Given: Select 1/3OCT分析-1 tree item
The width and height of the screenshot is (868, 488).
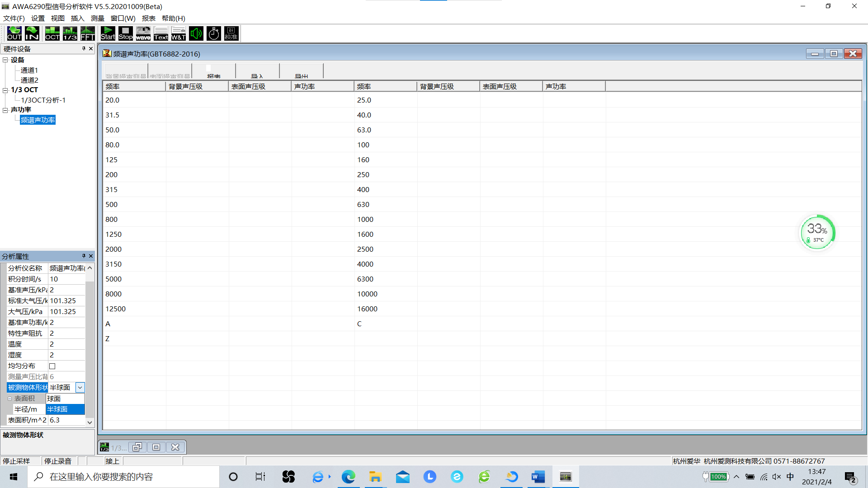Looking at the screenshot, I should point(43,100).
